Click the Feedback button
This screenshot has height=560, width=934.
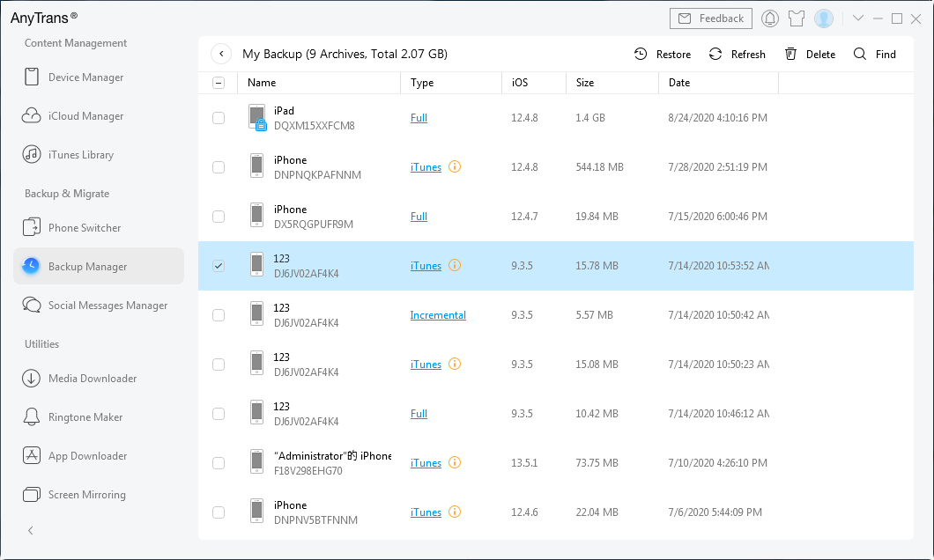point(710,18)
